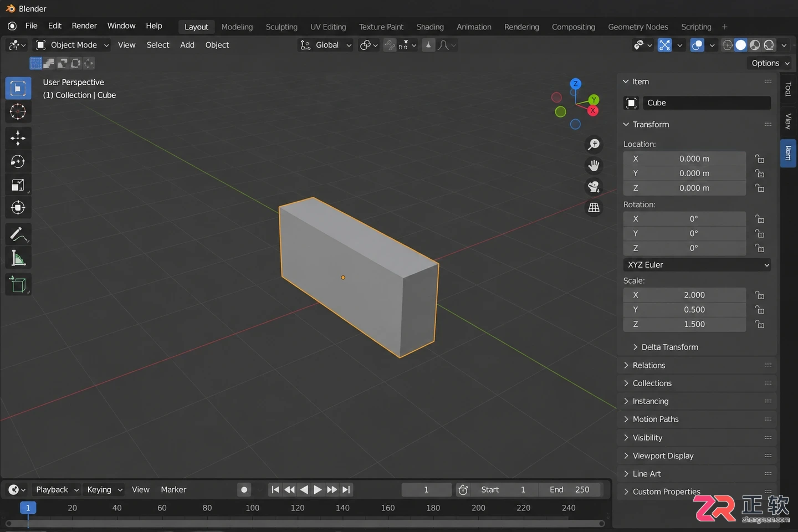This screenshot has width=798, height=532.
Task: Open the Render menu
Action: [x=84, y=26]
